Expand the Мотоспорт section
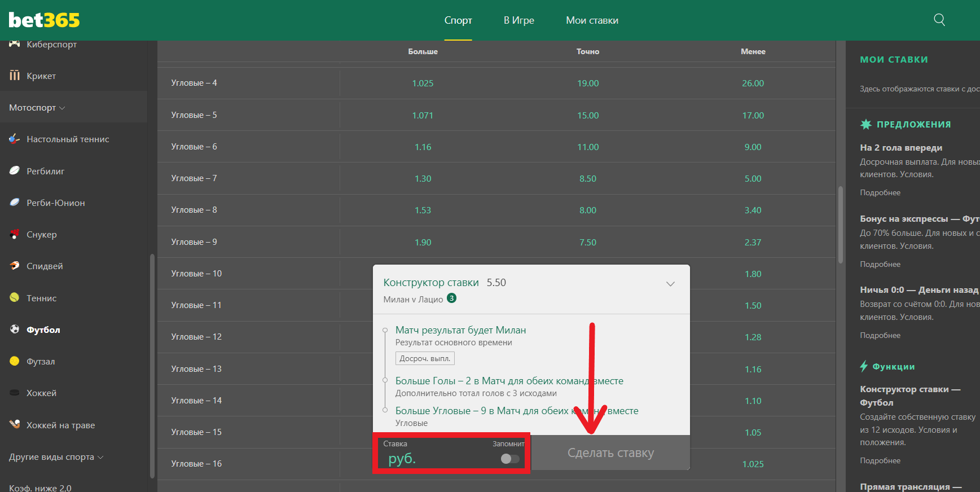Screen dimensions: 980x492 click(x=37, y=107)
